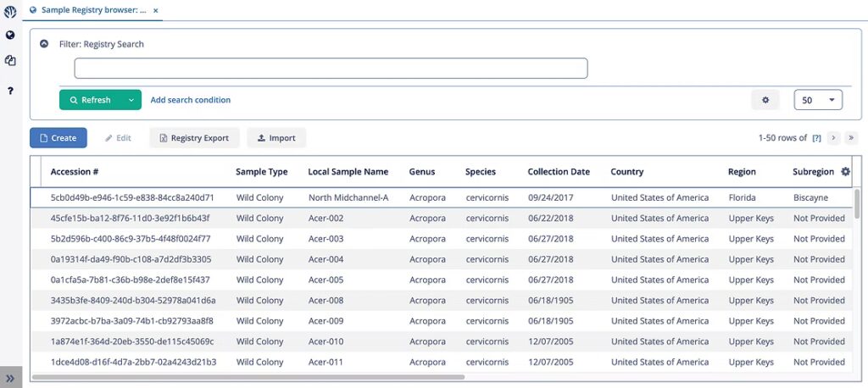Open the globe browser icon in sidebar
The image size is (868, 388).
[10, 36]
